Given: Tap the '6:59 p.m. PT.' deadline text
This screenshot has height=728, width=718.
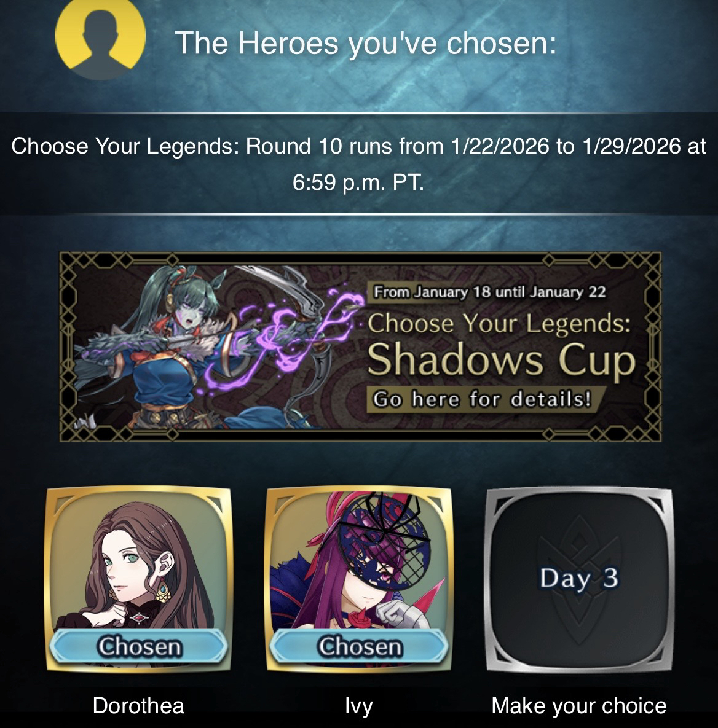Looking at the screenshot, I should click(358, 182).
